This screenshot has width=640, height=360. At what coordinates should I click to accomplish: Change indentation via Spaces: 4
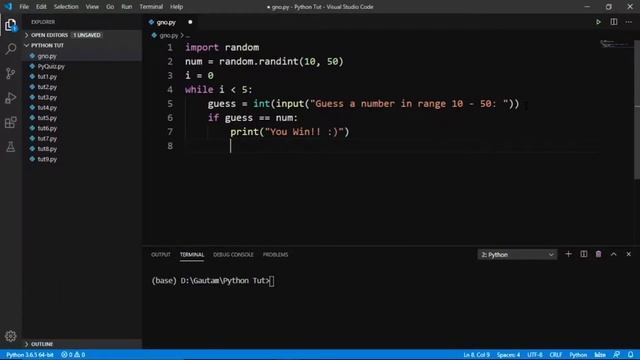click(x=508, y=355)
